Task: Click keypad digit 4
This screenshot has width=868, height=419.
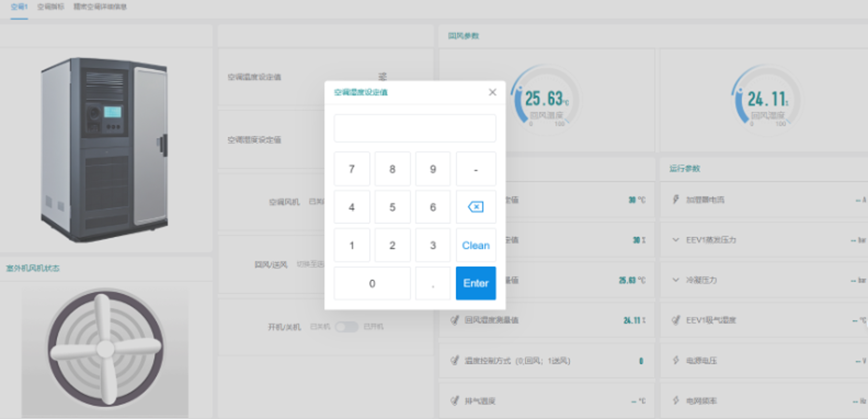Action: tap(352, 207)
